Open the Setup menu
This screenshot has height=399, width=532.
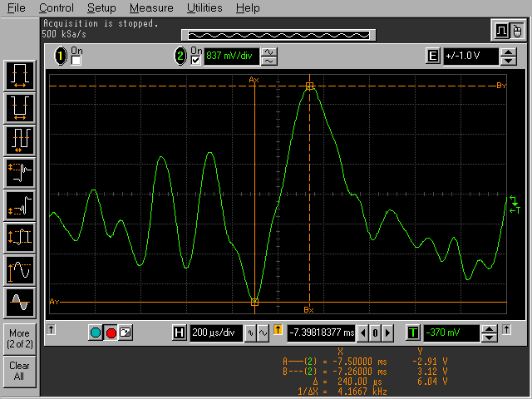(x=101, y=7)
